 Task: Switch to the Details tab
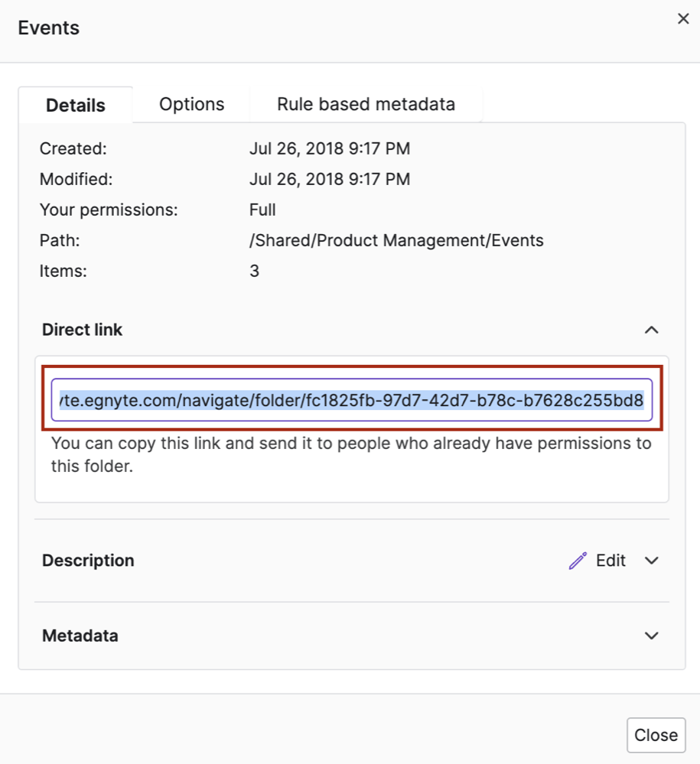(x=76, y=106)
